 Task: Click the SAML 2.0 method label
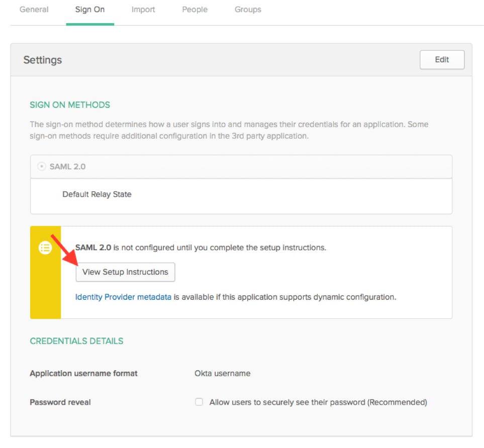coord(68,167)
